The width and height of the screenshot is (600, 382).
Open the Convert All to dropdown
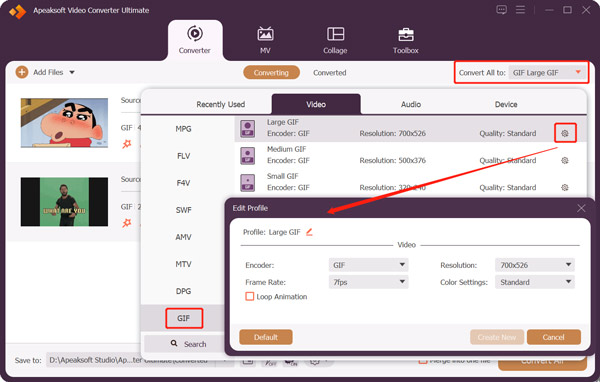(x=547, y=72)
